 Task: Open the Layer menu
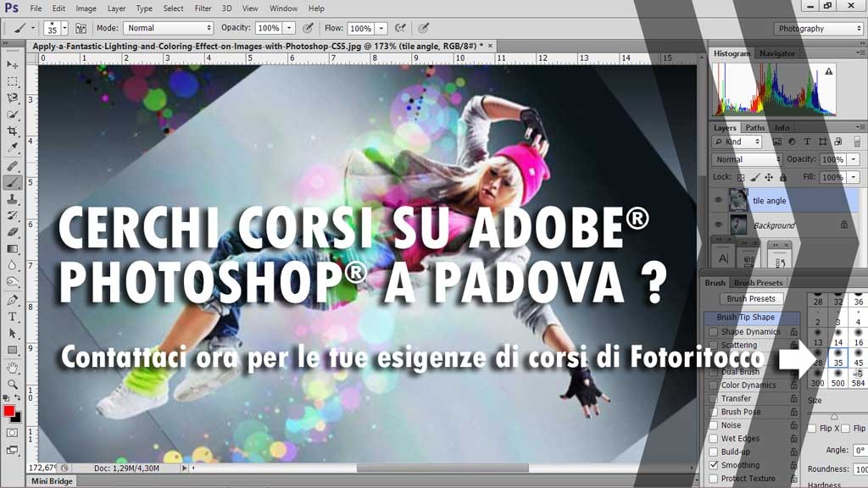[x=116, y=8]
